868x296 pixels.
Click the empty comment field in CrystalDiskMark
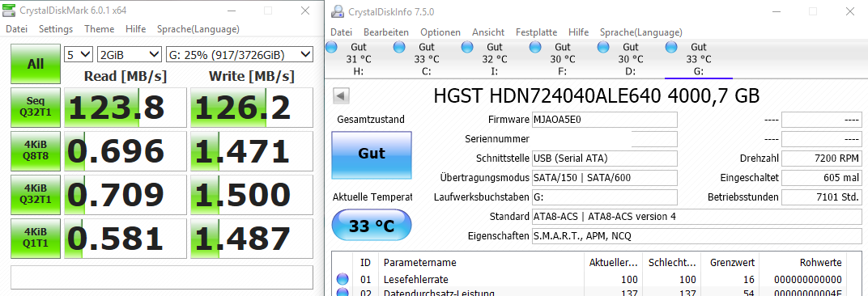pyautogui.click(x=162, y=277)
